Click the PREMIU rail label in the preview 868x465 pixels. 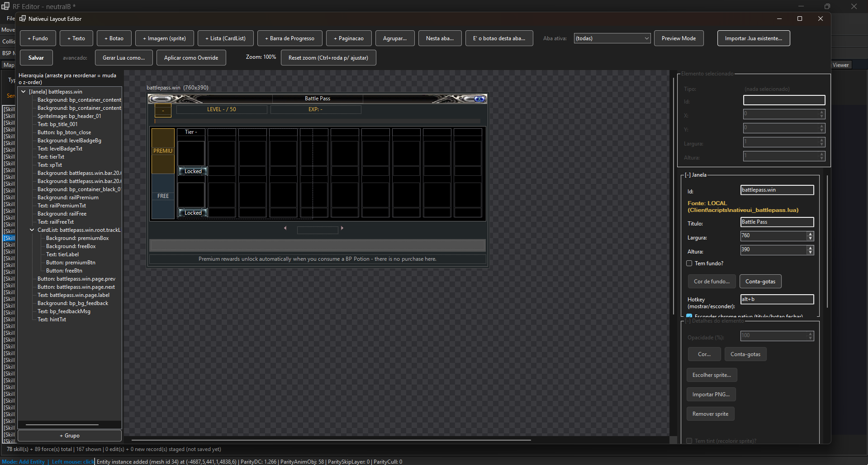click(x=163, y=151)
